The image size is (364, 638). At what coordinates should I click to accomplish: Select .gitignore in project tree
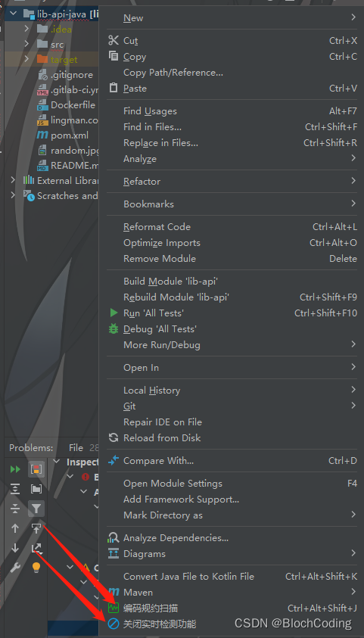[72, 74]
